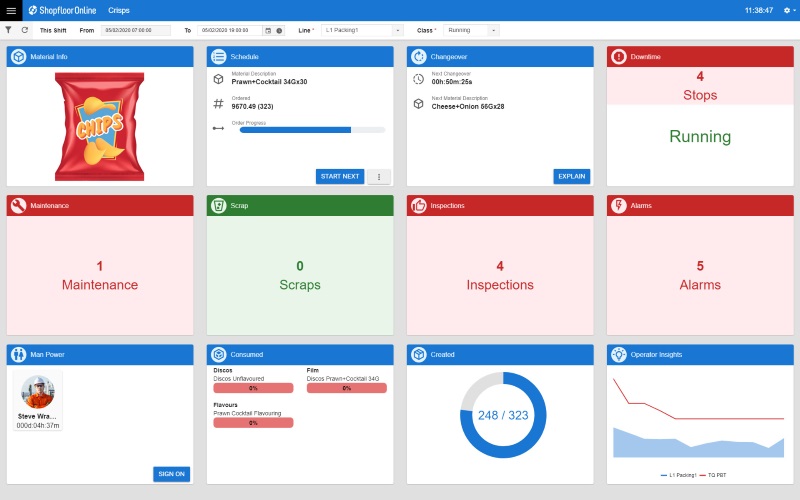Click the Material Info cube icon
Image resolution: width=800 pixels, height=500 pixels.
18,57
